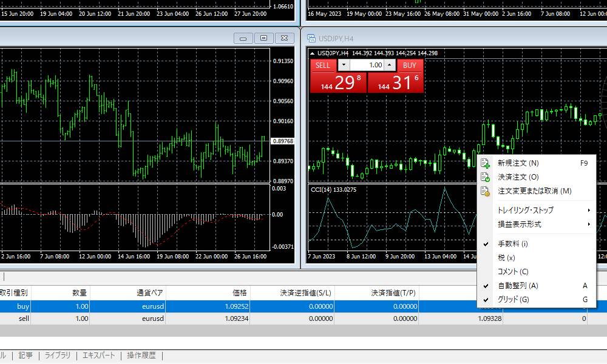Click the lot volume field showing 1.00
This screenshot has height=364, width=607.
pyautogui.click(x=367, y=65)
